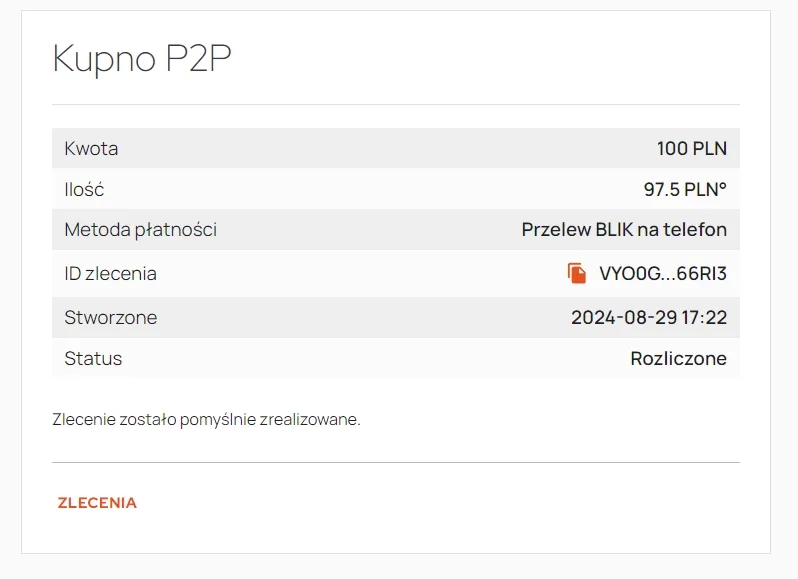This screenshot has width=798, height=579.
Task: Select the Rozliczone status value
Action: point(678,358)
